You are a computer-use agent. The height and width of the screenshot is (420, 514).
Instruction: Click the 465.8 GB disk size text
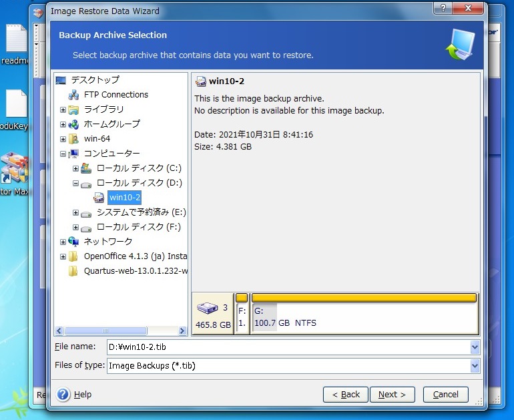click(x=213, y=325)
